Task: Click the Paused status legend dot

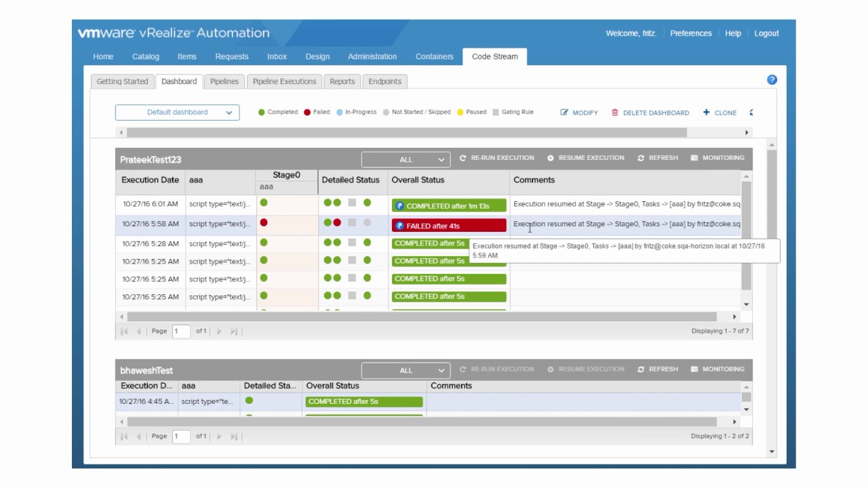Action: [460, 112]
